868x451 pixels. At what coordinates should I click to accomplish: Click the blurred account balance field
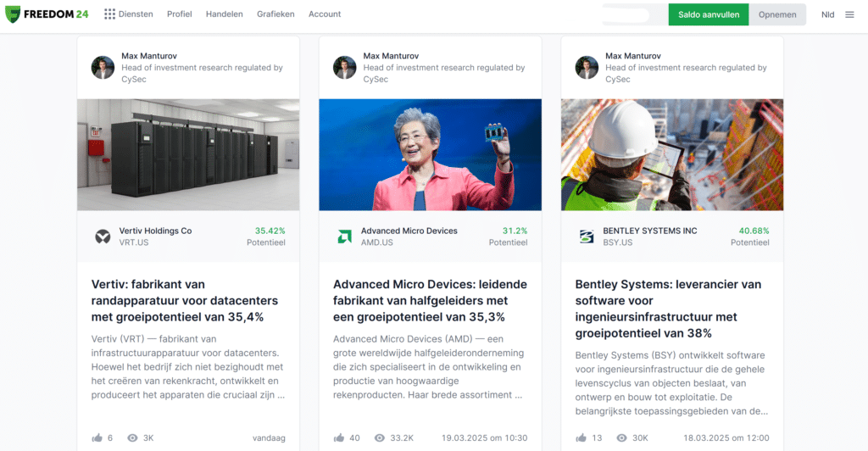(x=634, y=14)
